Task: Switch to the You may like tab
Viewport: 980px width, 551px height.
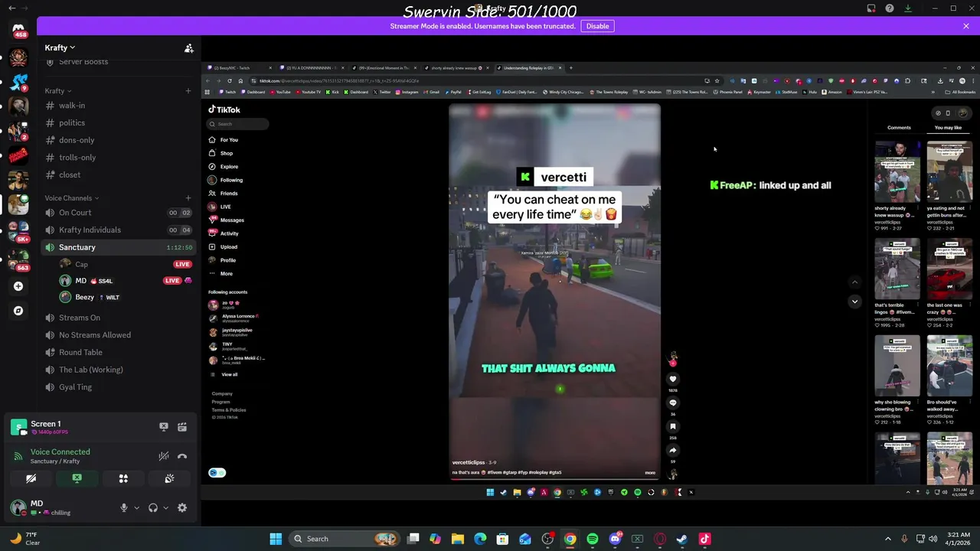Action: [948, 128]
